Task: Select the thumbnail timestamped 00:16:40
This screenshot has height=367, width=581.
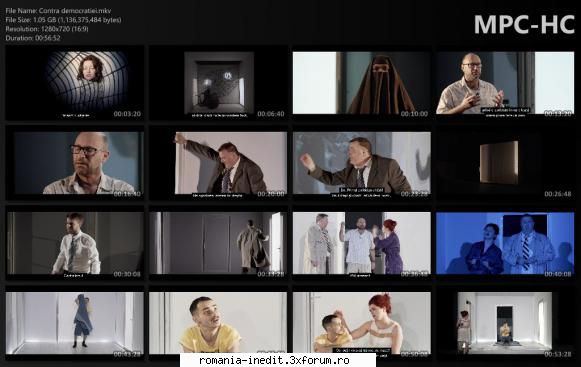Action: click(x=74, y=163)
